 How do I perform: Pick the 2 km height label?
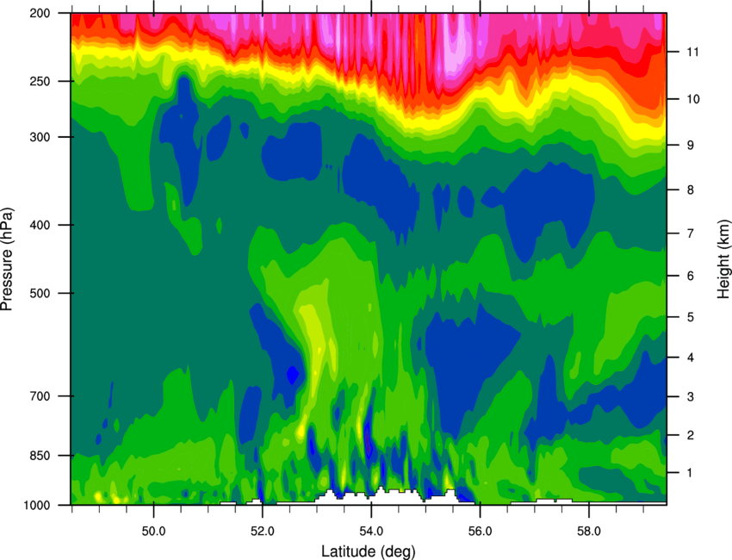[x=691, y=435]
